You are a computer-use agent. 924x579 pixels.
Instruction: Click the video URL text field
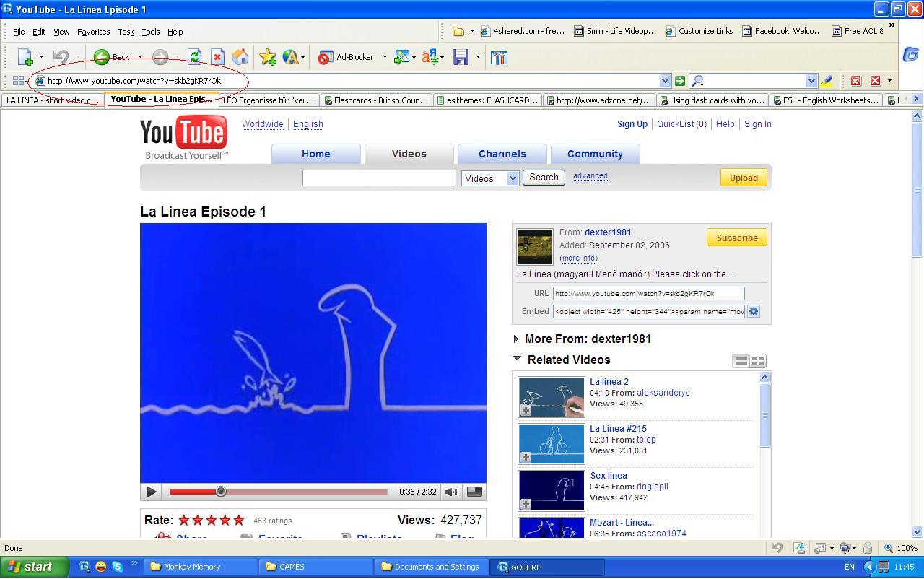click(x=649, y=294)
